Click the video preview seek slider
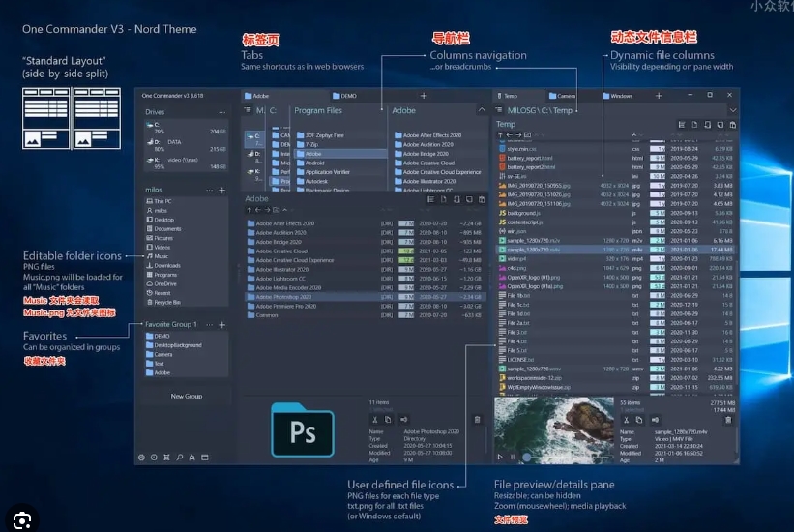794x532 pixels. (527, 457)
